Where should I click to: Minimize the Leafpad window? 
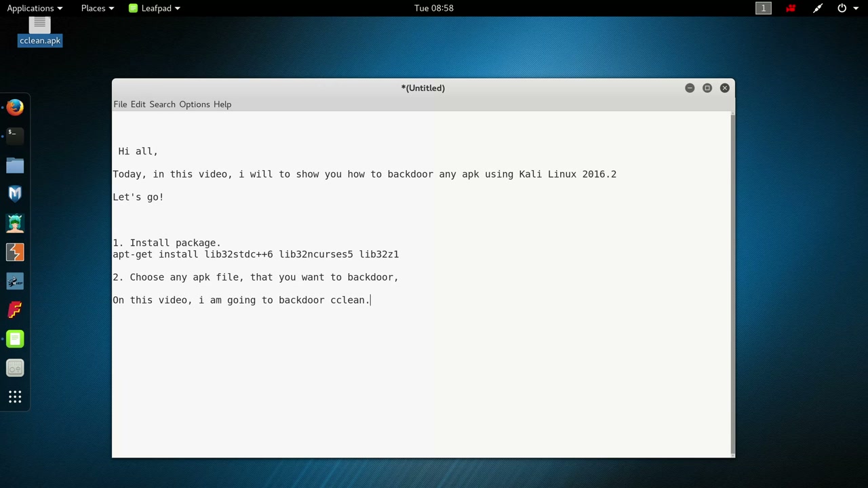[690, 88]
